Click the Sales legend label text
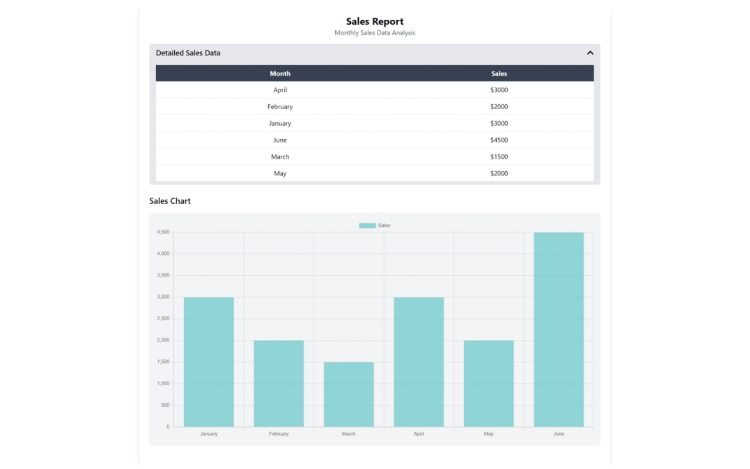 click(384, 226)
